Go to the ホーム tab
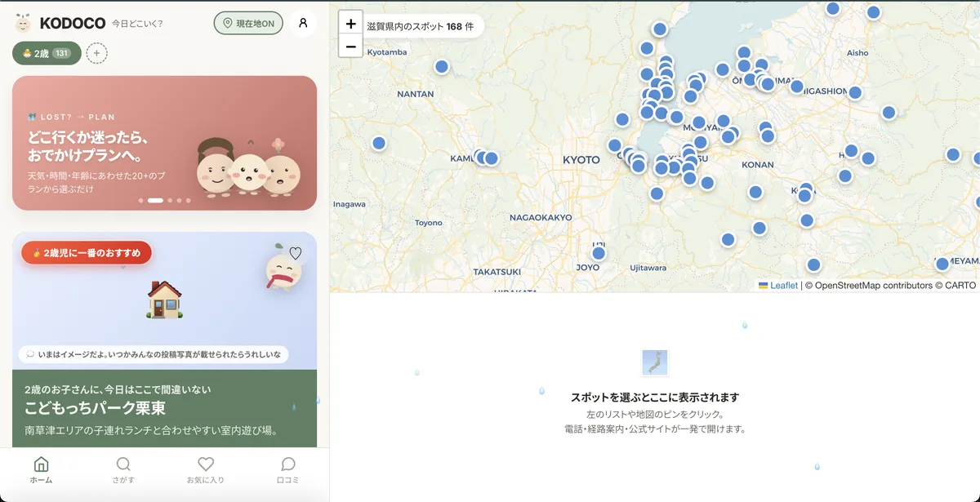The height and width of the screenshot is (502, 980). 42,470
